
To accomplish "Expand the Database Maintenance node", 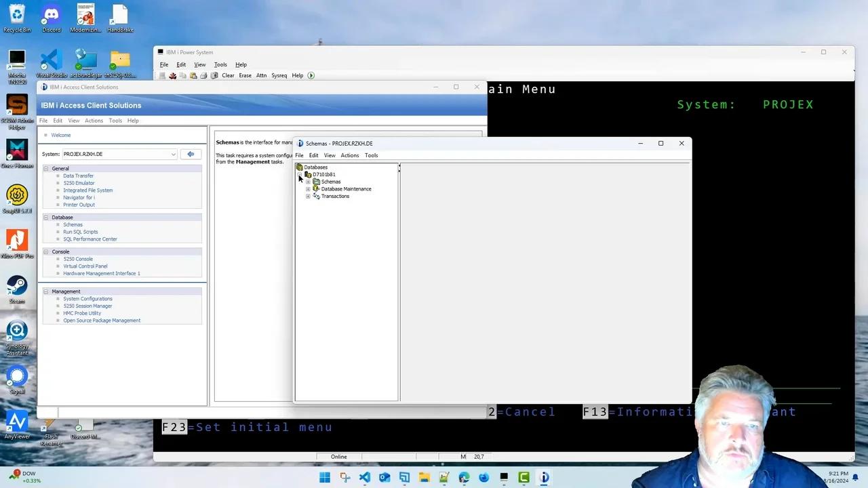I will click(308, 189).
